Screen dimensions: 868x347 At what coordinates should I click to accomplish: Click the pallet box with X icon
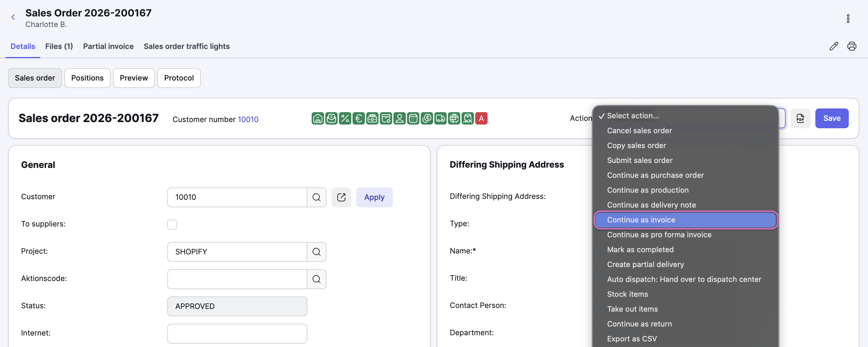(468, 118)
